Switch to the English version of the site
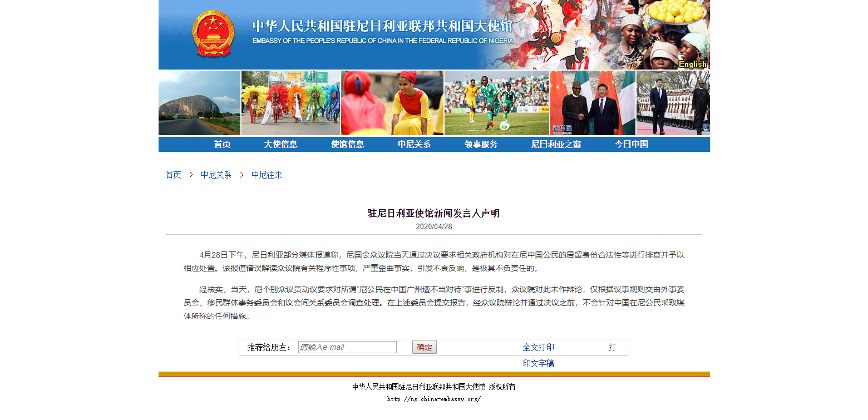The width and height of the screenshot is (868, 420). click(692, 64)
